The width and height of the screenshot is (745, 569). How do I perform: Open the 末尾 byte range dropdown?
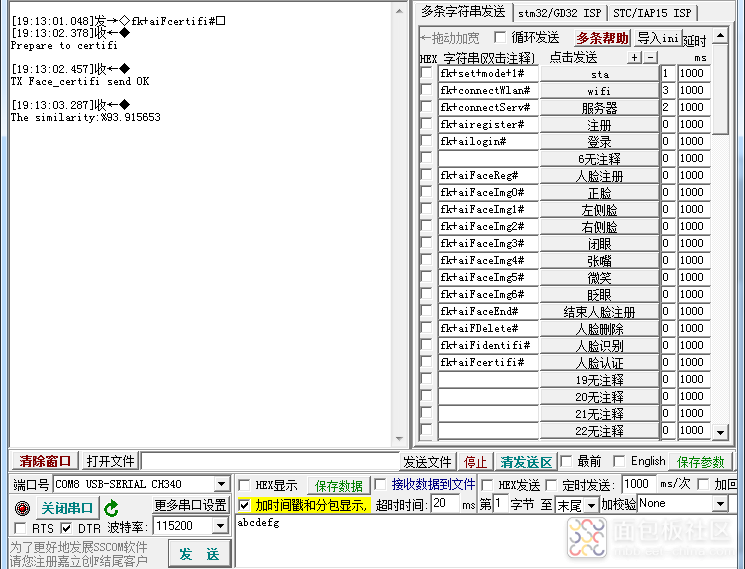(591, 505)
